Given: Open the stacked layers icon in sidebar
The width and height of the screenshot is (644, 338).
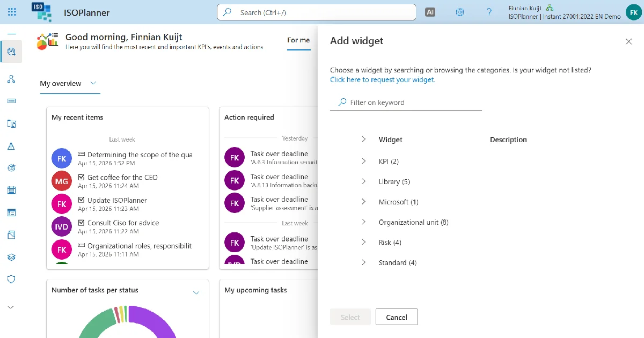Looking at the screenshot, I should tap(11, 257).
